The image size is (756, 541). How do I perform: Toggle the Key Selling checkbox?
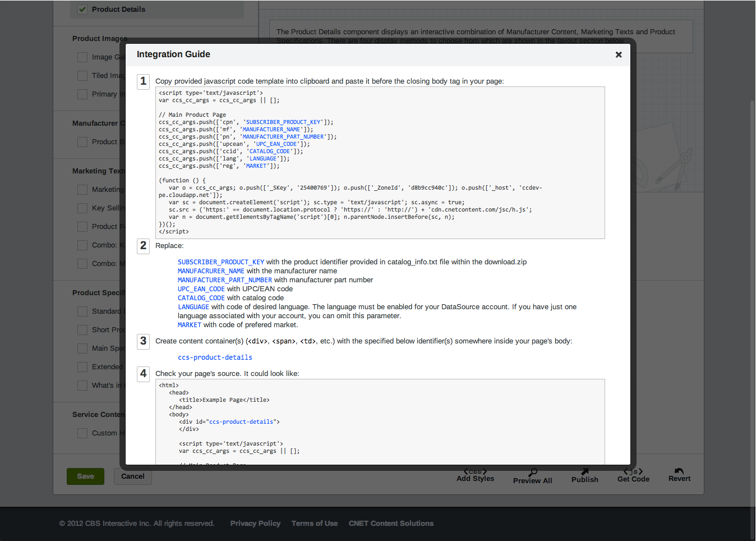pos(82,208)
